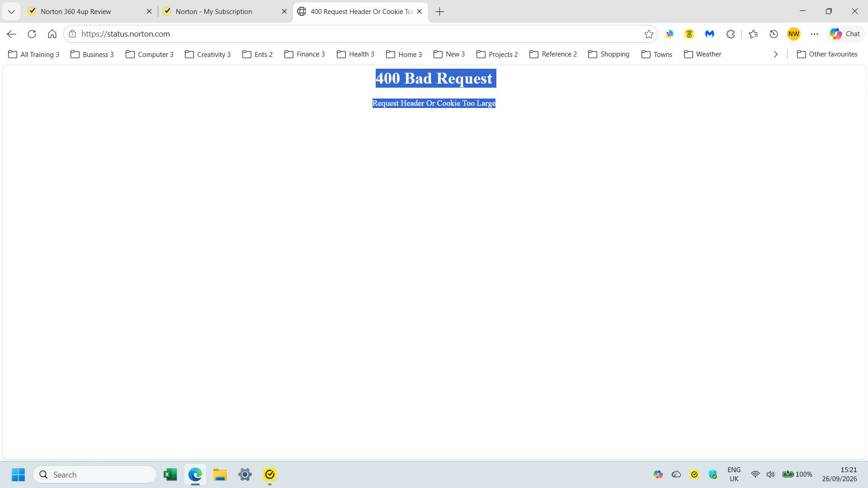The height and width of the screenshot is (488, 868).
Task: Reload the page with the refresh icon
Action: [32, 34]
